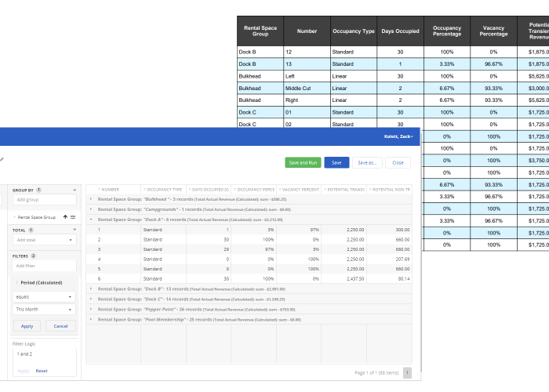This screenshot has height=392, width=549.
Task: Click the VACANCY PERCENT column header
Action: [300, 190]
